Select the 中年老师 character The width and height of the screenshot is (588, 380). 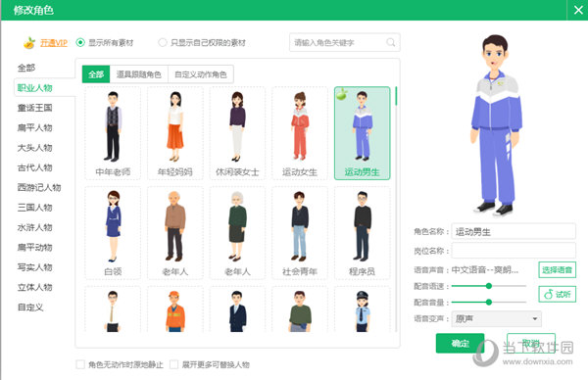click(113, 133)
